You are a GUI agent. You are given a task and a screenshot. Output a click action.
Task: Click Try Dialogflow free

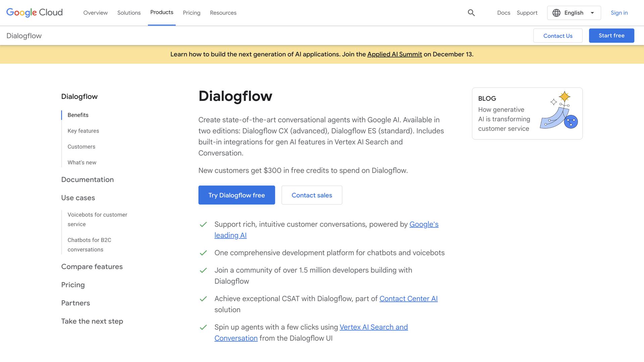pos(236,195)
